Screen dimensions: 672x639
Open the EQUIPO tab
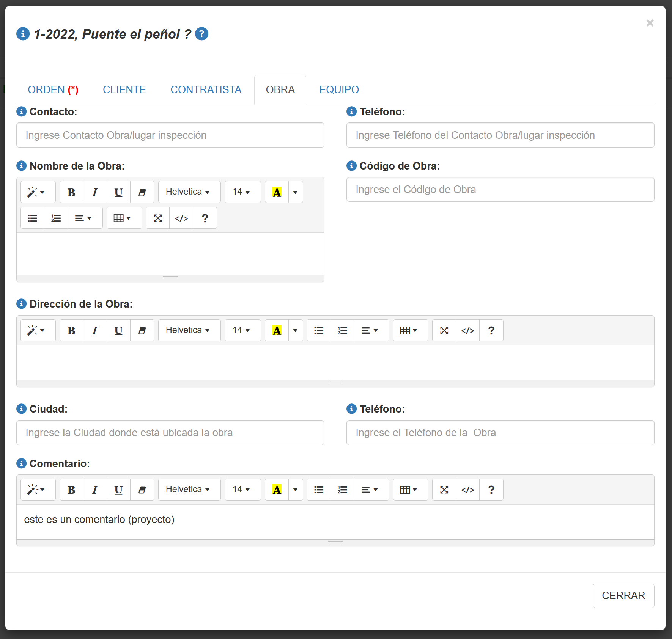click(x=339, y=90)
